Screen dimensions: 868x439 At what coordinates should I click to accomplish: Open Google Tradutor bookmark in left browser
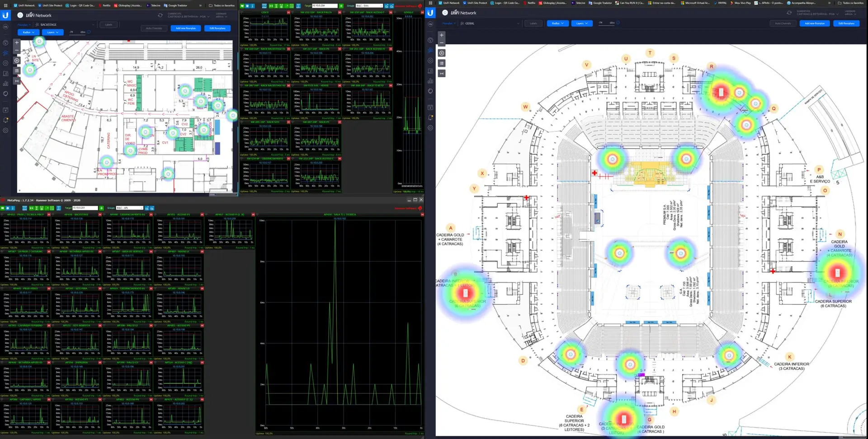[175, 5]
